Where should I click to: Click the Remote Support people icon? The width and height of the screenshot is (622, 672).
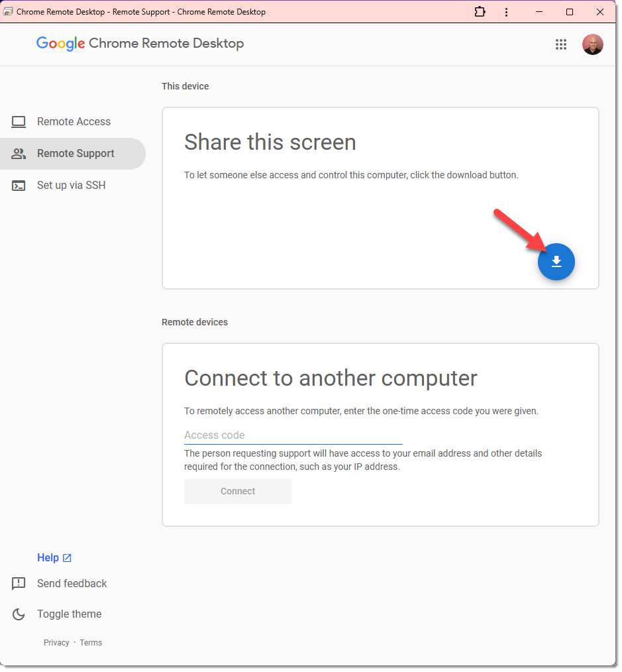tap(19, 154)
